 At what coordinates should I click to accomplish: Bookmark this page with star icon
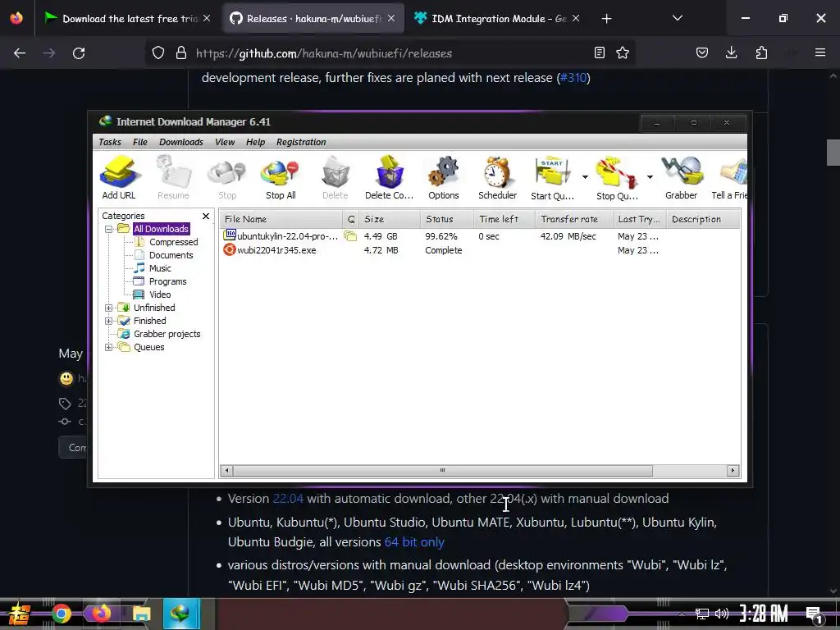(x=623, y=52)
